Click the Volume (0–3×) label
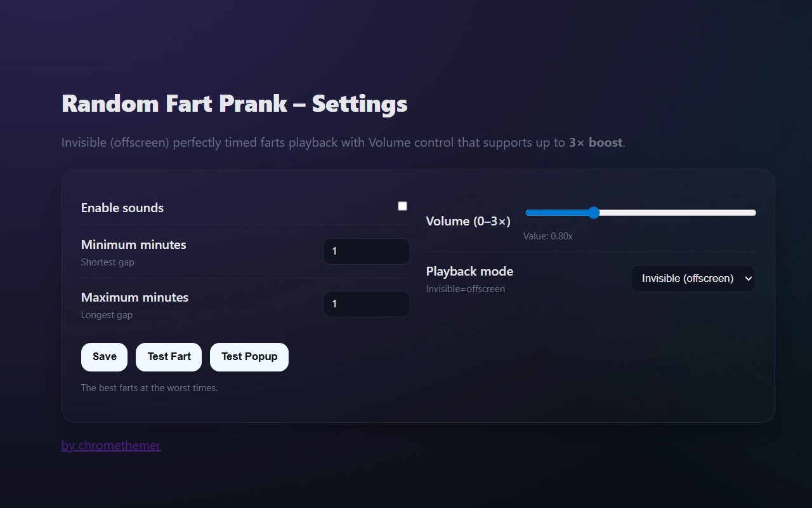This screenshot has height=508, width=812. 468,222
